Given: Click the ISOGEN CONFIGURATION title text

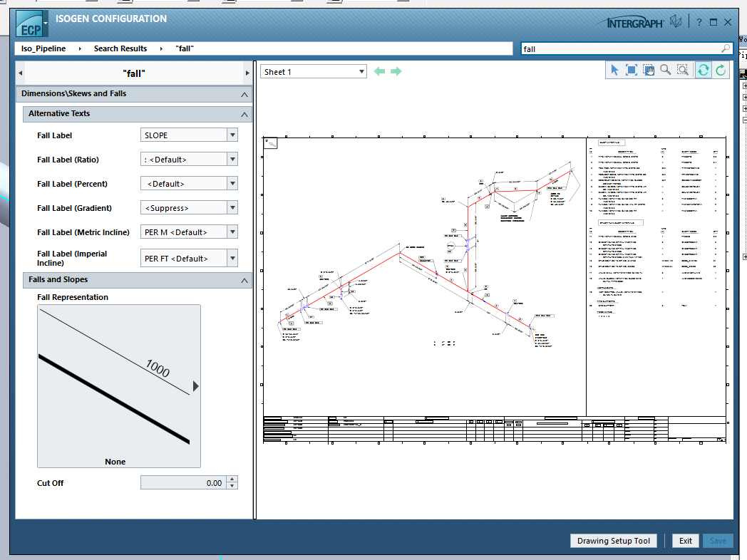Looking at the screenshot, I should [111, 19].
